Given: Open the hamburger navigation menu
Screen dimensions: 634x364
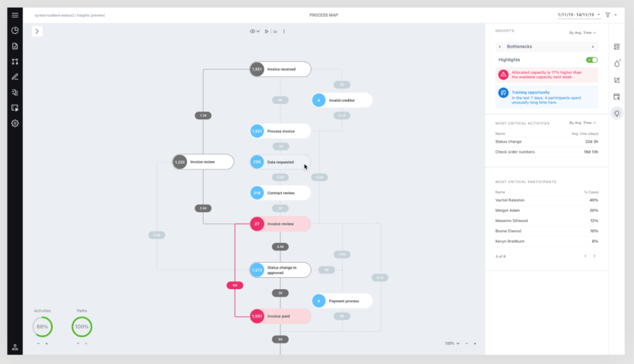Looking at the screenshot, I should coord(15,15).
